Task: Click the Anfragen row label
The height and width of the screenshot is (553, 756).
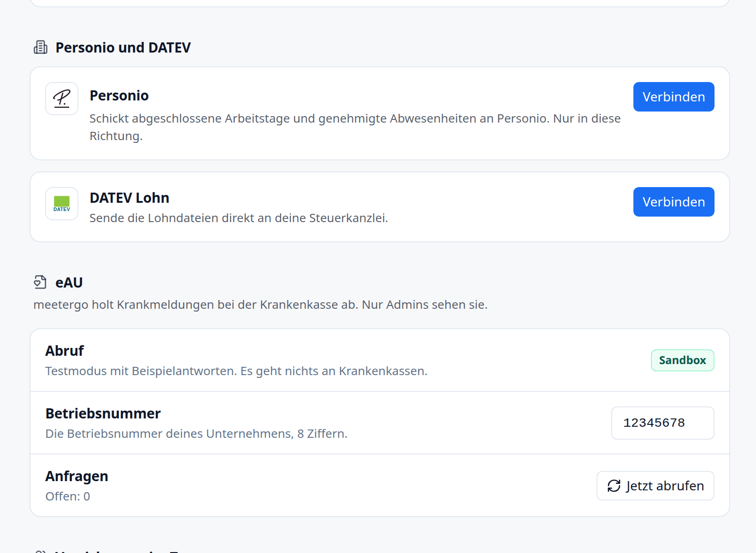Action: coord(77,476)
